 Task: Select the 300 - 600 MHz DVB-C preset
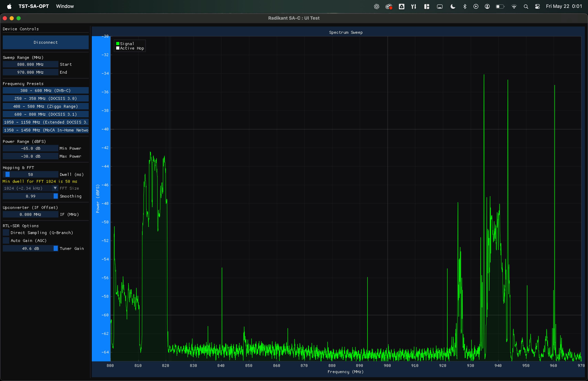46,91
